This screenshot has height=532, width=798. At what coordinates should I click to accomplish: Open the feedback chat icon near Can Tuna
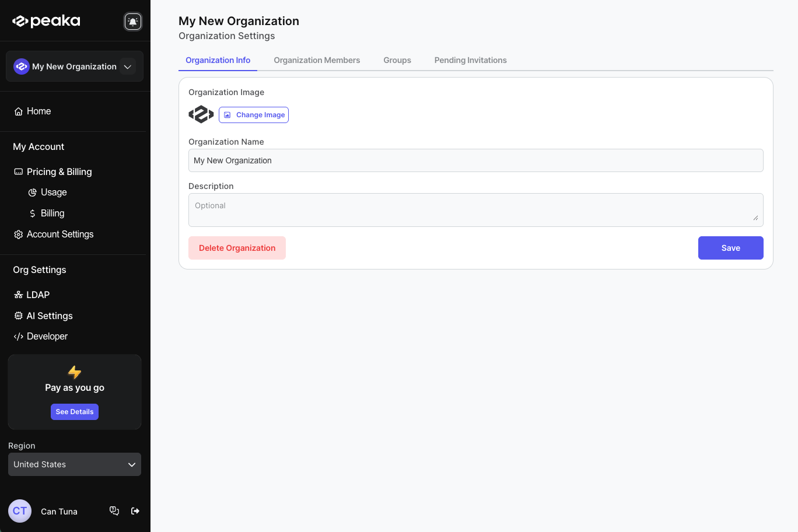pyautogui.click(x=114, y=510)
